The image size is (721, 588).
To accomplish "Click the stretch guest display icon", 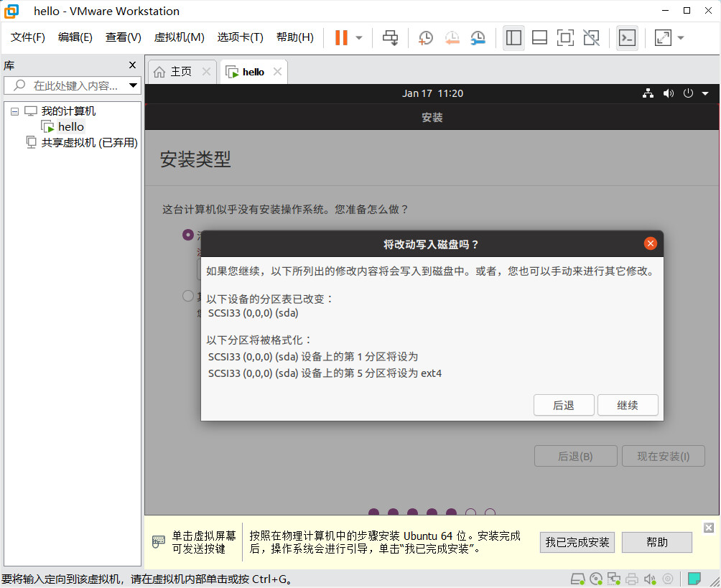I will coord(663,38).
